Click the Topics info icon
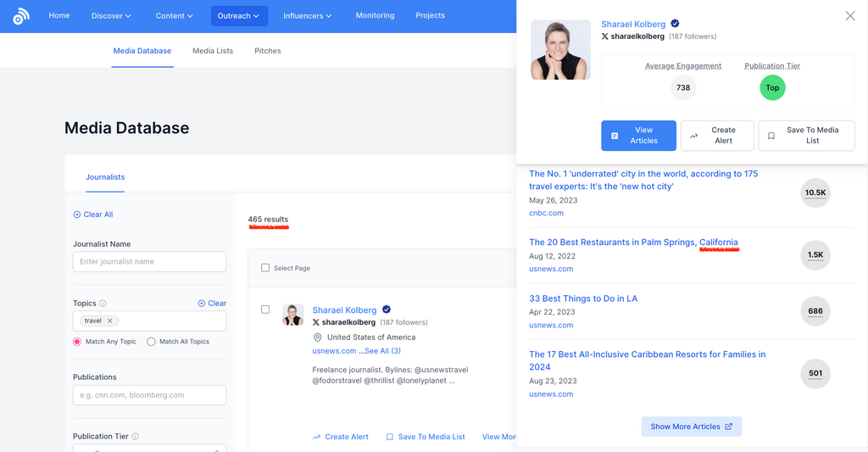The width and height of the screenshot is (868, 452). point(103,304)
